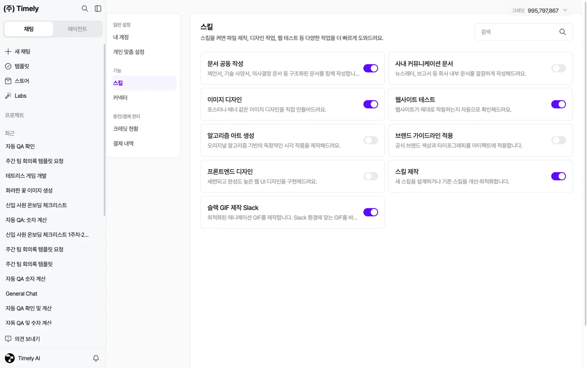
Task: Enable the 사내 커뮤니케이션 문서 toggle
Action: click(x=558, y=68)
